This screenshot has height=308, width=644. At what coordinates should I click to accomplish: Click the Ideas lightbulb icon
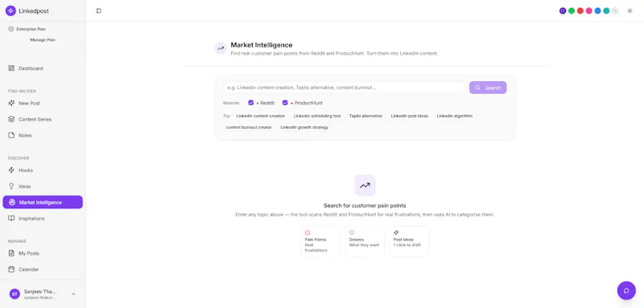click(x=11, y=186)
